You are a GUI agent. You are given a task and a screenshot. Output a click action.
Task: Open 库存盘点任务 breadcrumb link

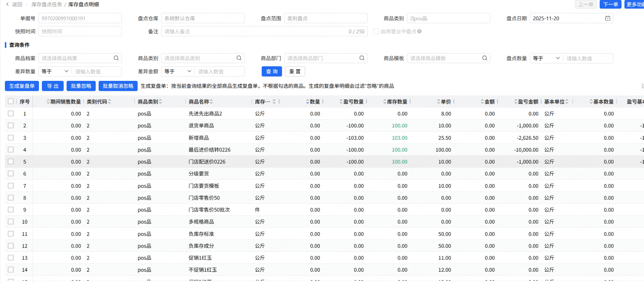click(x=46, y=5)
